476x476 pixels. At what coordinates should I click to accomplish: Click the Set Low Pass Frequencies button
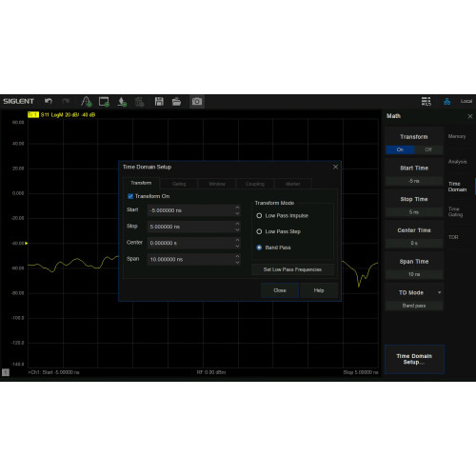click(292, 269)
